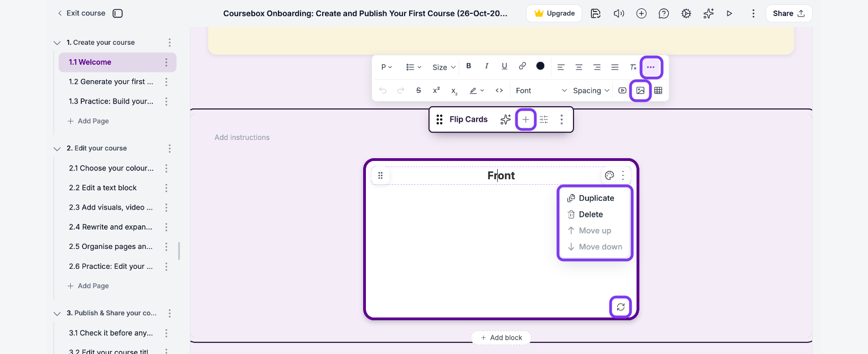Open the card colour palette icon
Viewport: 868px width, 354px height.
[x=609, y=175]
